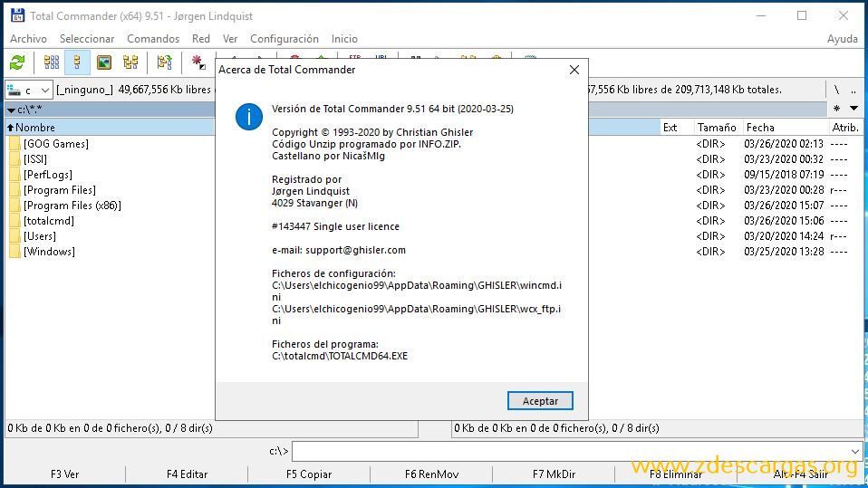The height and width of the screenshot is (488, 868).
Task: Show the directory tree view icon
Action: click(x=130, y=62)
